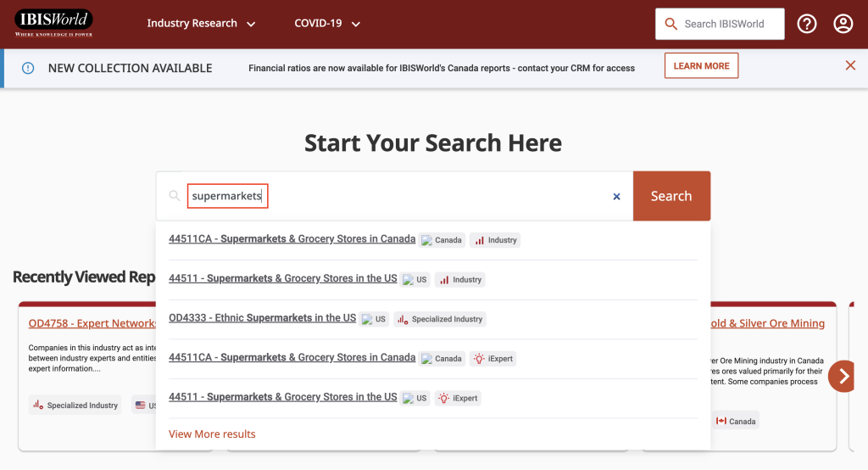868x470 pixels.
Task: Click the magnifier icon in the header search
Action: click(x=671, y=24)
